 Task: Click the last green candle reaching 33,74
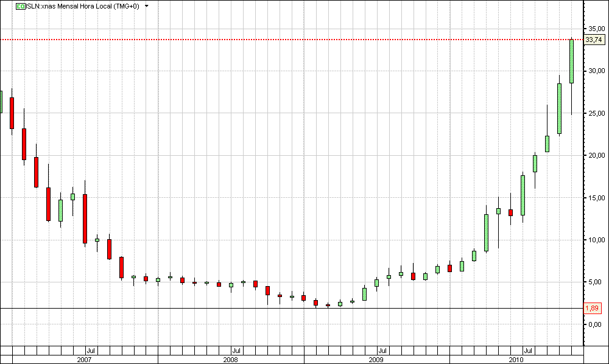571,61
